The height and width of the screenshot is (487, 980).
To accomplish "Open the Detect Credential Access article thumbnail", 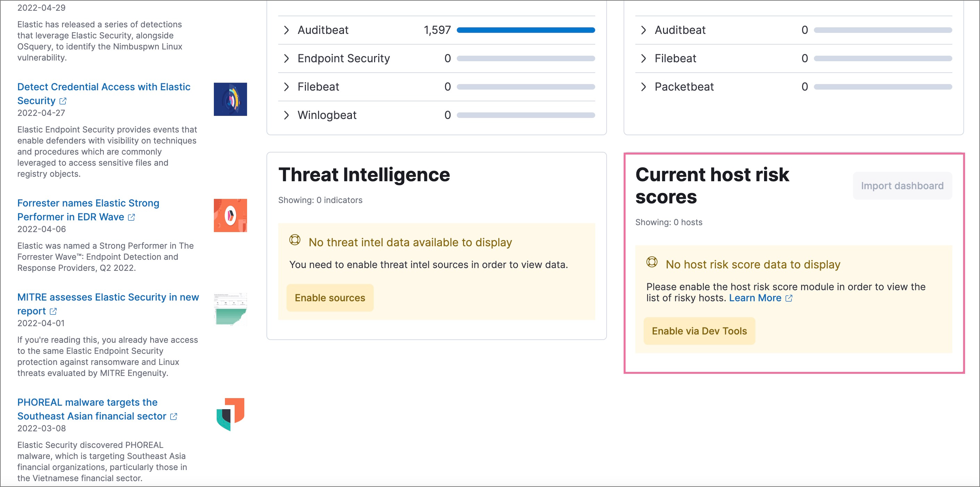I will [x=230, y=99].
